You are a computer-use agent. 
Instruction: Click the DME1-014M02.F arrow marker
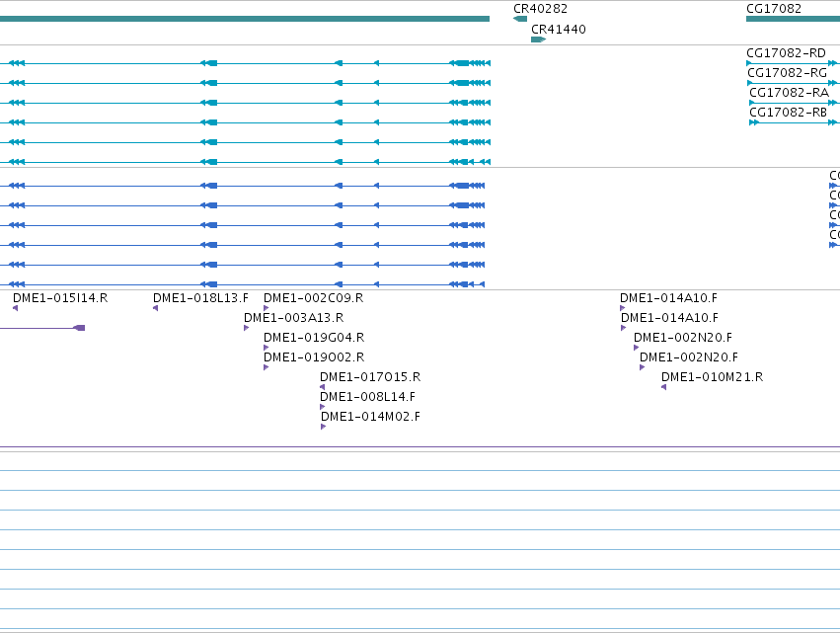tap(323, 427)
